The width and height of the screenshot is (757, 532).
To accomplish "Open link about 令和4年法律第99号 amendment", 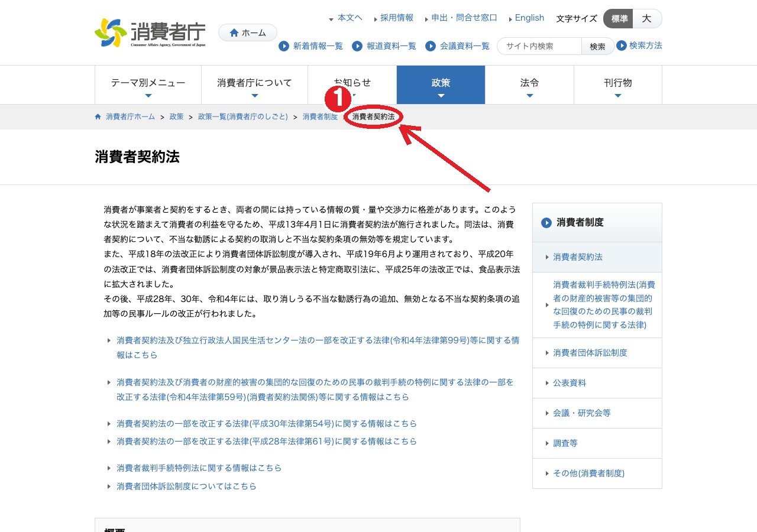I will (x=318, y=348).
